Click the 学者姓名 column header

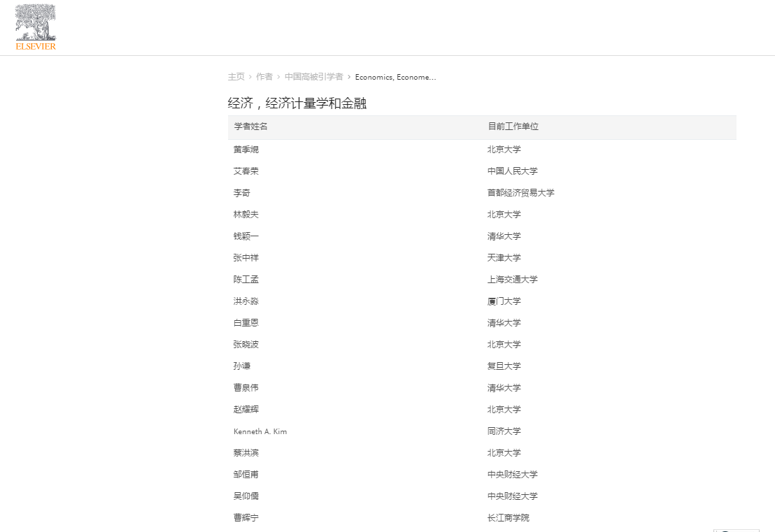250,127
